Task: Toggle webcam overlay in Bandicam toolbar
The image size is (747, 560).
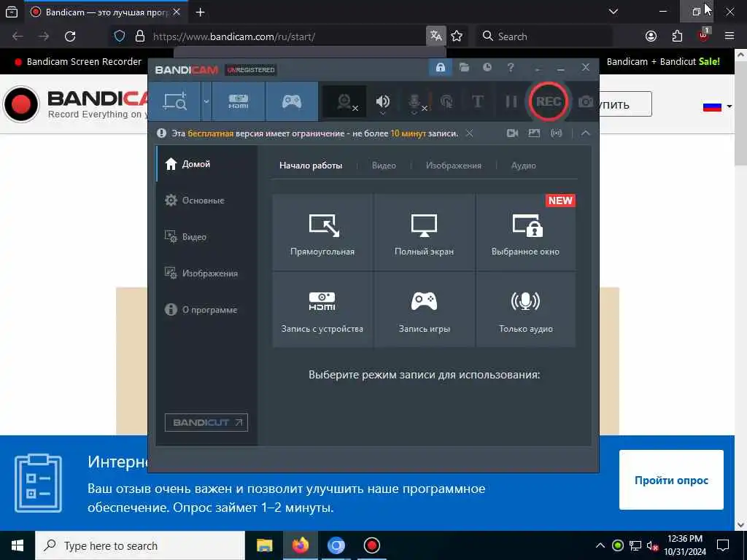Action: [x=344, y=101]
